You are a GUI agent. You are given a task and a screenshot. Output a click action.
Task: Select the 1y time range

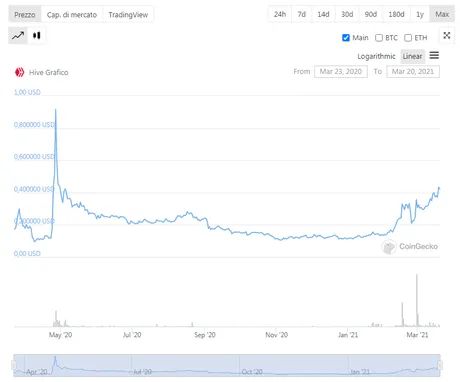coord(420,14)
